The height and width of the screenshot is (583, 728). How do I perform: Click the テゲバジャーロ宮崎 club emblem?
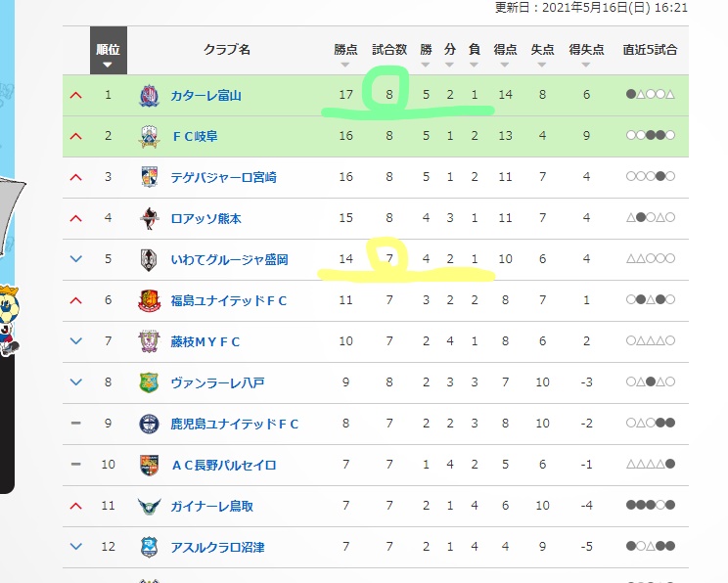tap(149, 177)
